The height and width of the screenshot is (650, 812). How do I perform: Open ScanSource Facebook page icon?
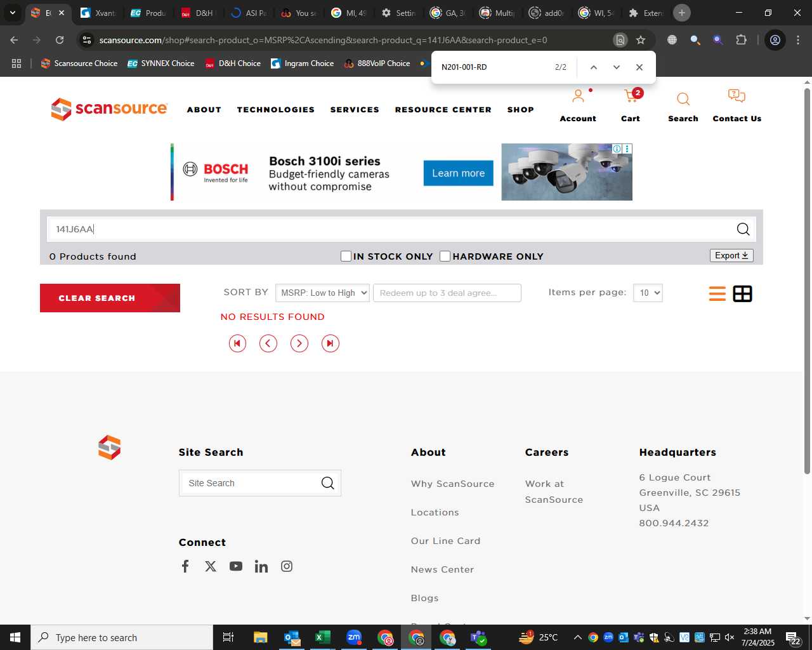[x=185, y=566]
